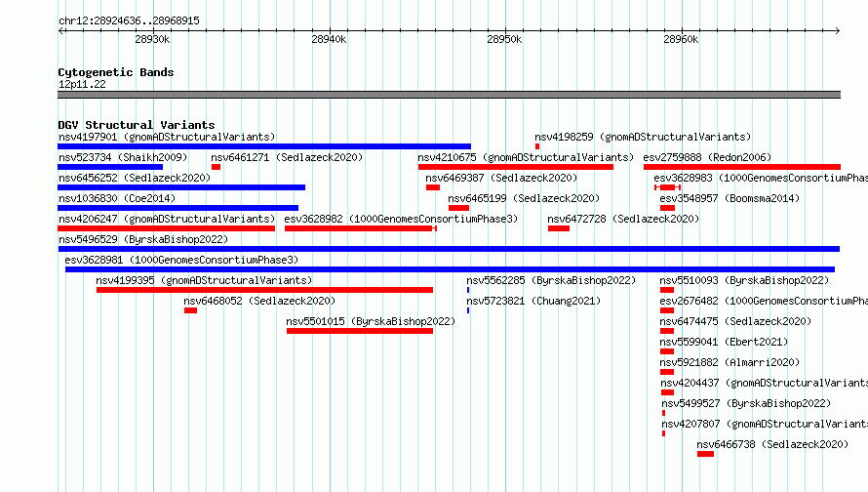Click the red bar under nsv4206247

(x=166, y=228)
